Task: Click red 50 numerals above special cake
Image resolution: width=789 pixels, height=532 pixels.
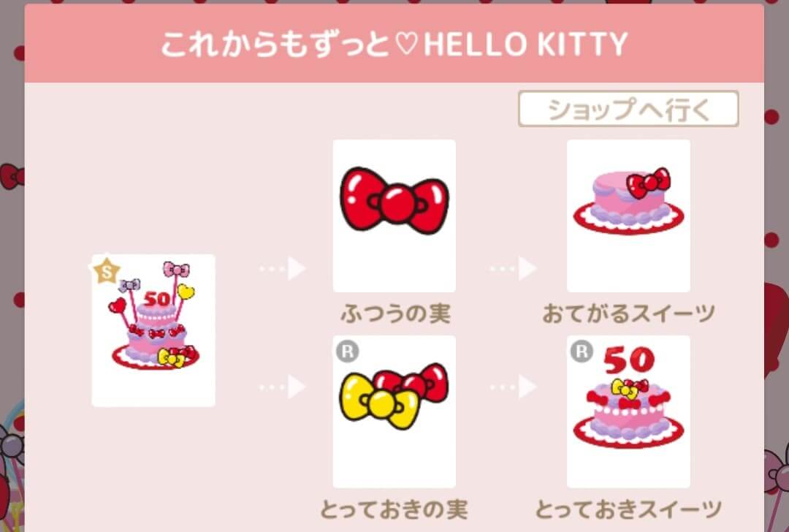Action: pos(629,360)
